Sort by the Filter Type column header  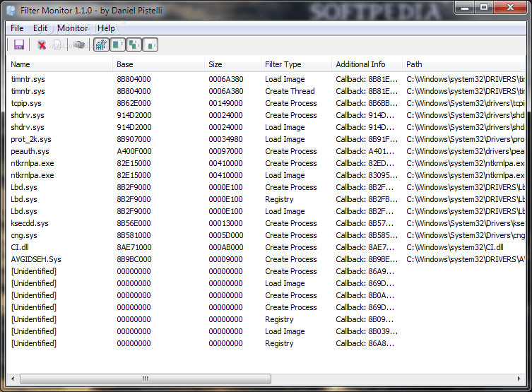tap(296, 64)
